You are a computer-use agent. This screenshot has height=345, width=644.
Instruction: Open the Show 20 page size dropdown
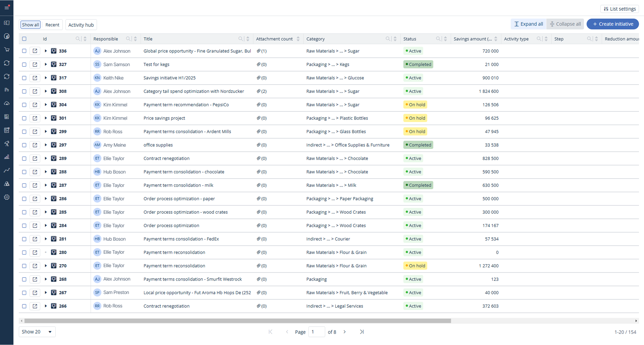(x=37, y=332)
